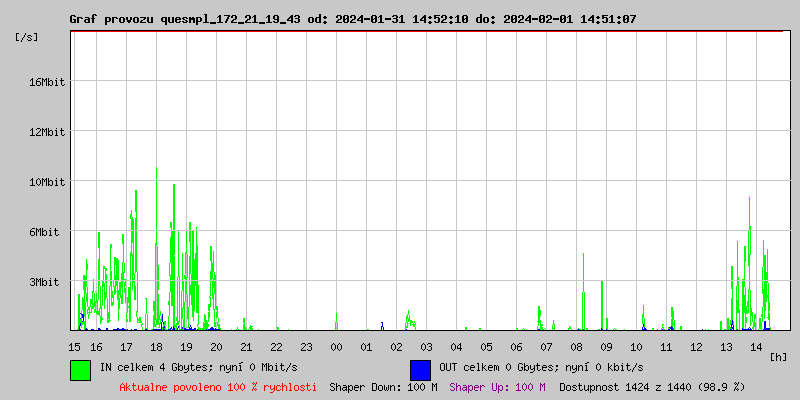Click the red 'Aktualne povoleno 100 % rychlosti' text

click(218, 387)
